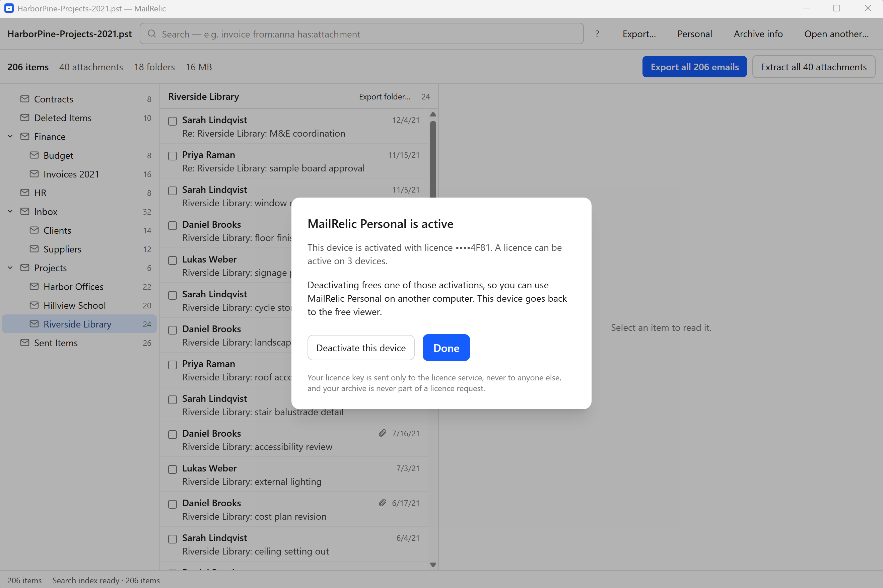Viewport: 883px width, 588px height.
Task: Click the Finance folder envelope icon
Action: 25,137
